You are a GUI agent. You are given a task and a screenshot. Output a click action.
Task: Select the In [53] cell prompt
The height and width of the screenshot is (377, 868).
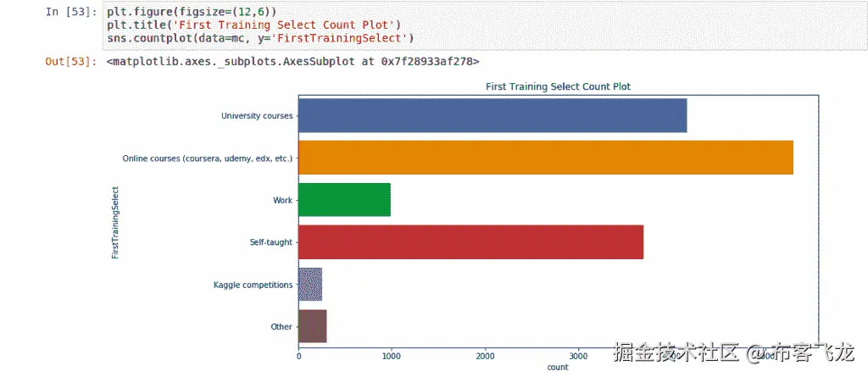pos(71,12)
